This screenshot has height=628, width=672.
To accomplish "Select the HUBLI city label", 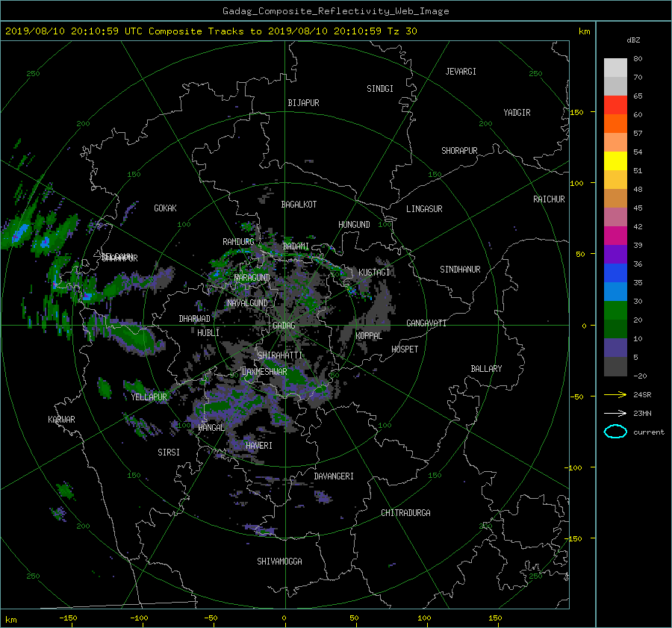I will click(208, 333).
